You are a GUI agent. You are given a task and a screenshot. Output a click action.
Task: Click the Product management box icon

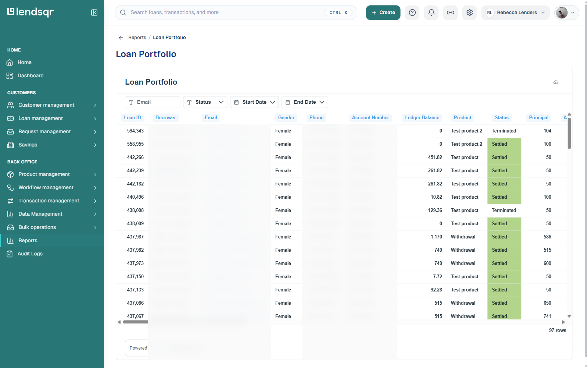[11, 174]
